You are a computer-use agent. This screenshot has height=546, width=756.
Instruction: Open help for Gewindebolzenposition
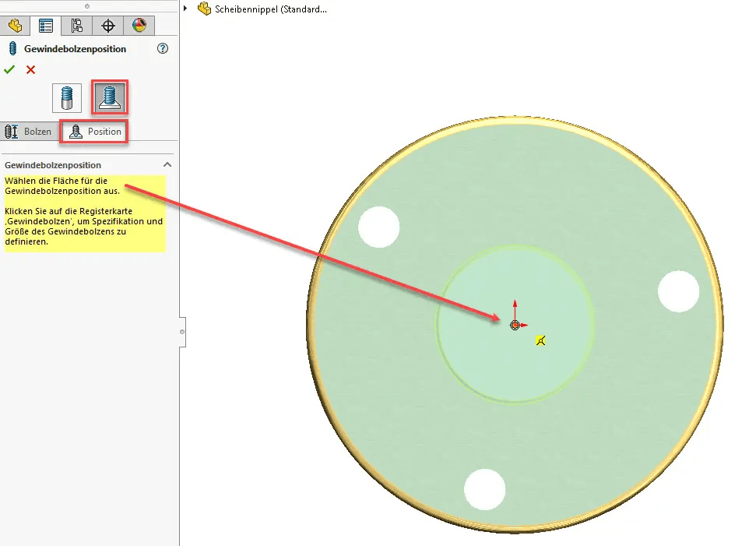coord(163,48)
